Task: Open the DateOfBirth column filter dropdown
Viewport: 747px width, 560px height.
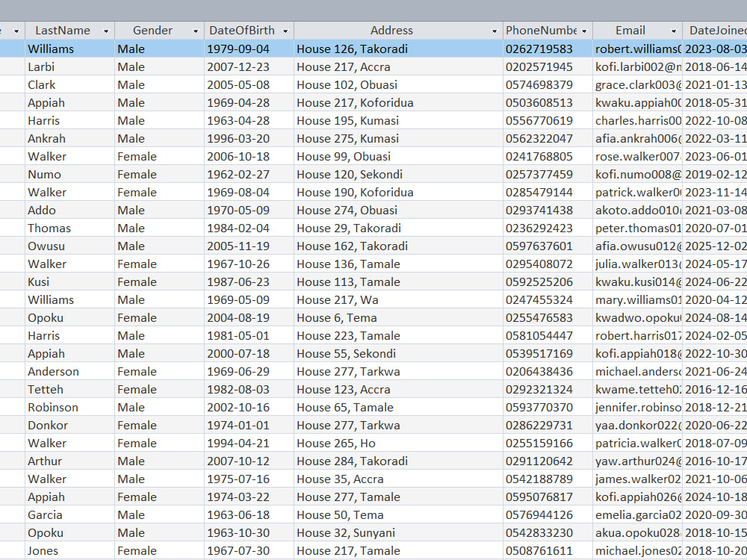Action: (285, 31)
